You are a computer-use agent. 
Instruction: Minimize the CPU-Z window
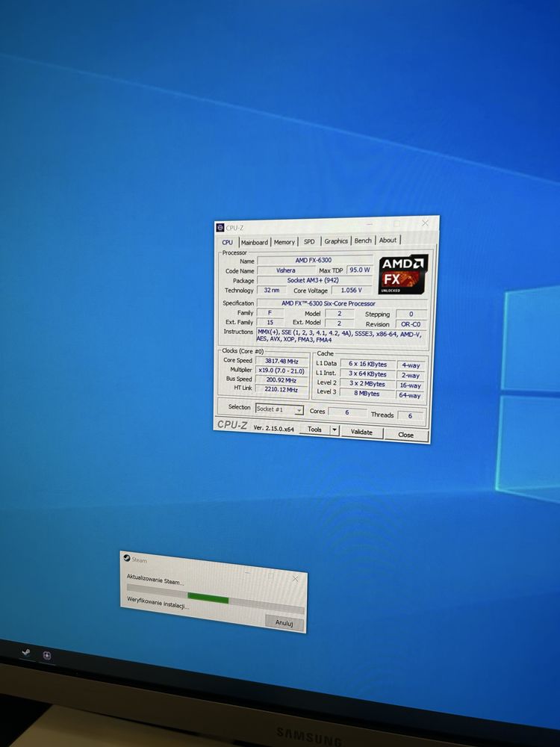(x=370, y=223)
